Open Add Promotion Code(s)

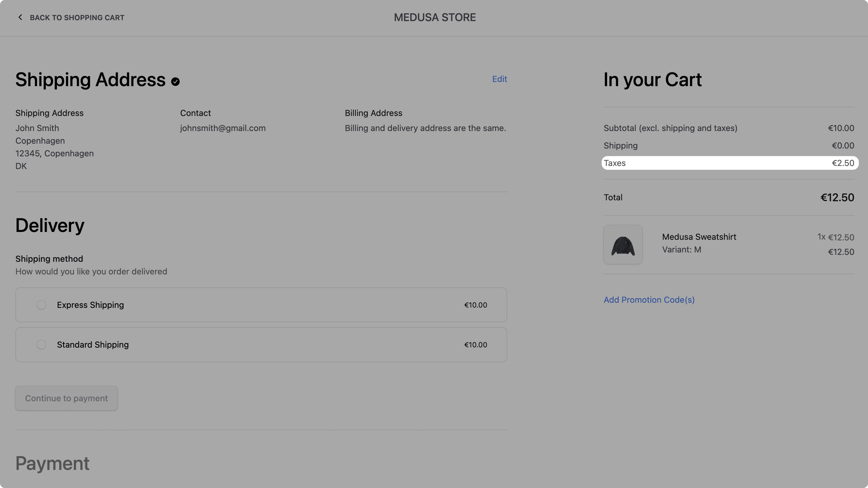(x=649, y=299)
